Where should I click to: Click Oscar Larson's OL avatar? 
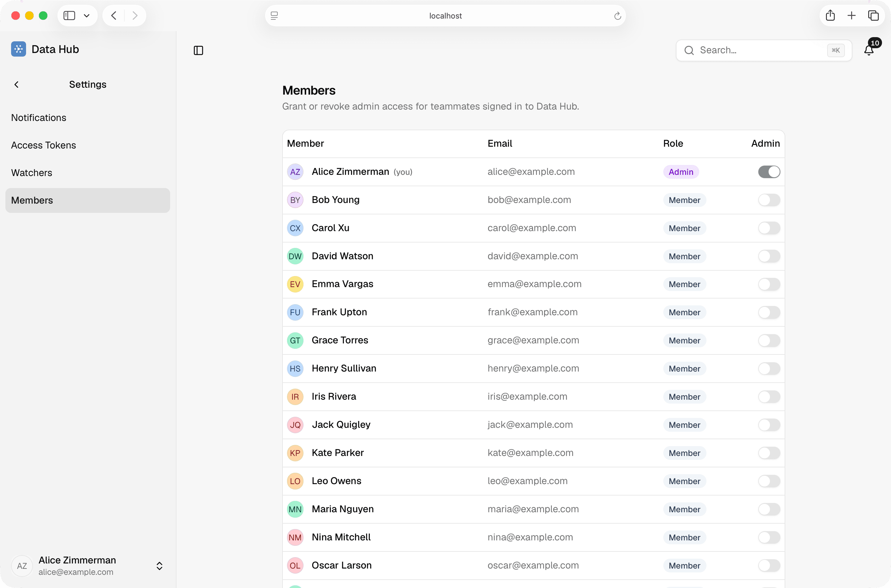tap(295, 566)
